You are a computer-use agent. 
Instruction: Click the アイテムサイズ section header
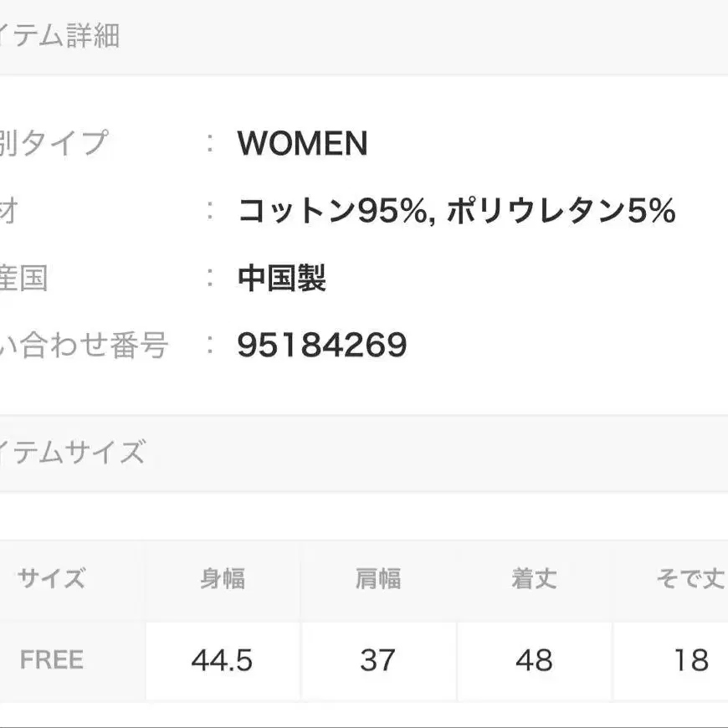(72, 453)
